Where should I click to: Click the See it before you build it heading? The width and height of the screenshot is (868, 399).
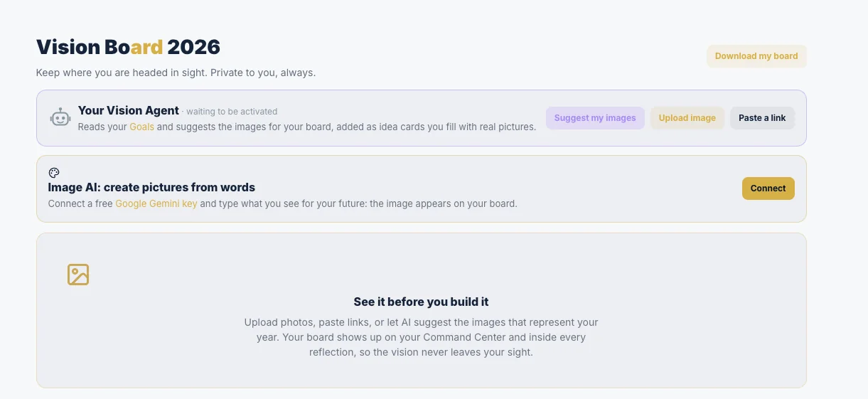tap(421, 302)
